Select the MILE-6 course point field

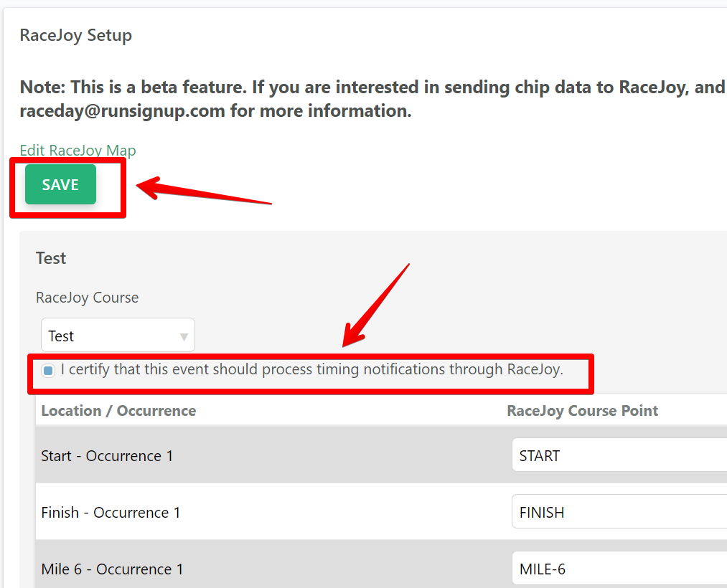(x=619, y=568)
